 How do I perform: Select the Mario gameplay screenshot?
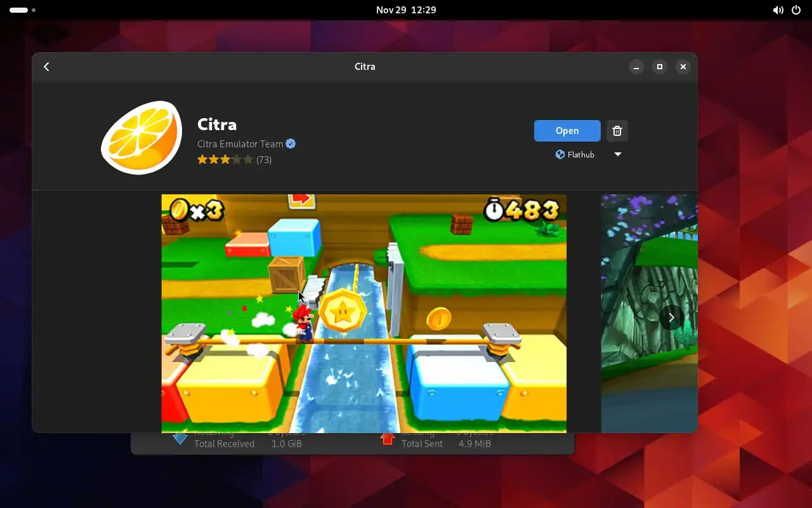click(x=364, y=313)
